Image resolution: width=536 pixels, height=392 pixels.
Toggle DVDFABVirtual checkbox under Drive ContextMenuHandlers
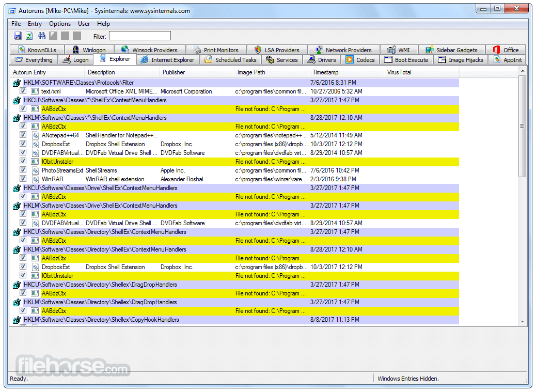[23, 223]
